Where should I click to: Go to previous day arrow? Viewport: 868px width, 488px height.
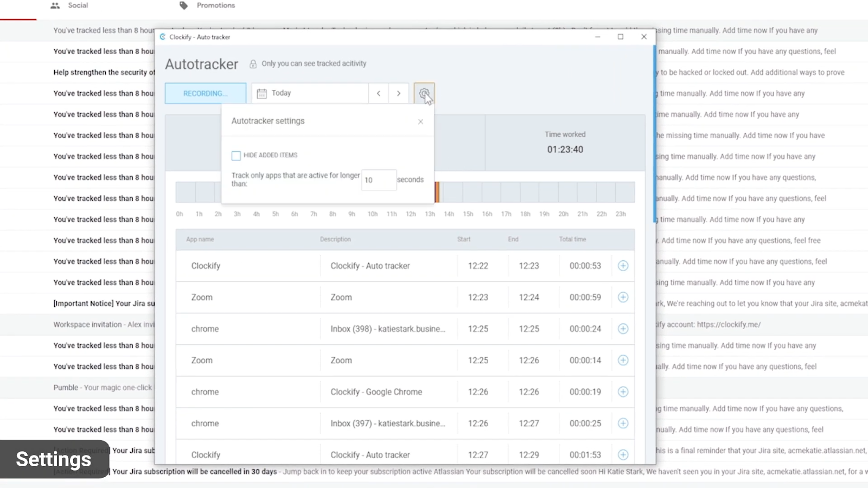point(379,93)
